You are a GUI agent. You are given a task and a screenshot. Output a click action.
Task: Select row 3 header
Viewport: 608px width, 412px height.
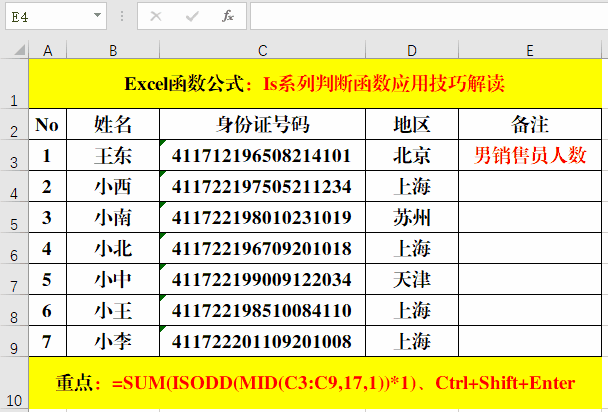tap(14, 155)
